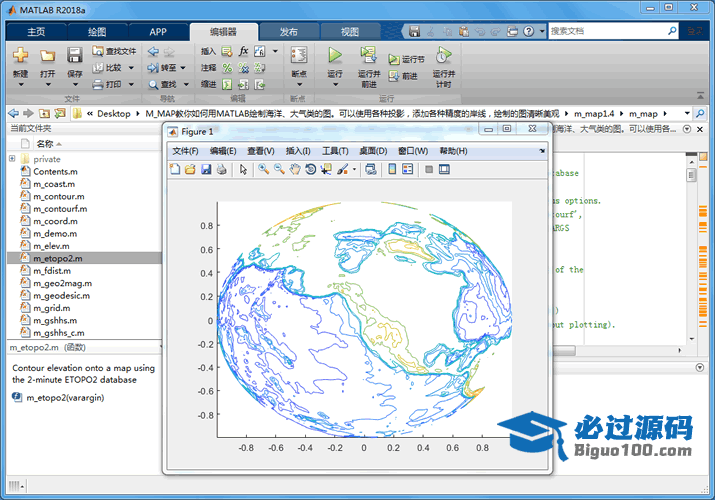Click the Link plot icon in Figure 1

(x=371, y=169)
